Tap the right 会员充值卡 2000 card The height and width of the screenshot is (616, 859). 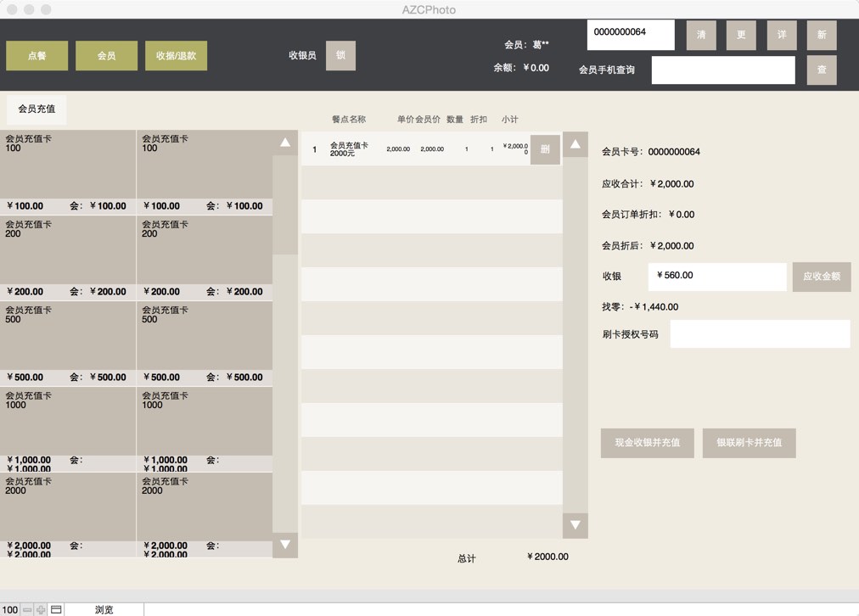[x=205, y=515]
